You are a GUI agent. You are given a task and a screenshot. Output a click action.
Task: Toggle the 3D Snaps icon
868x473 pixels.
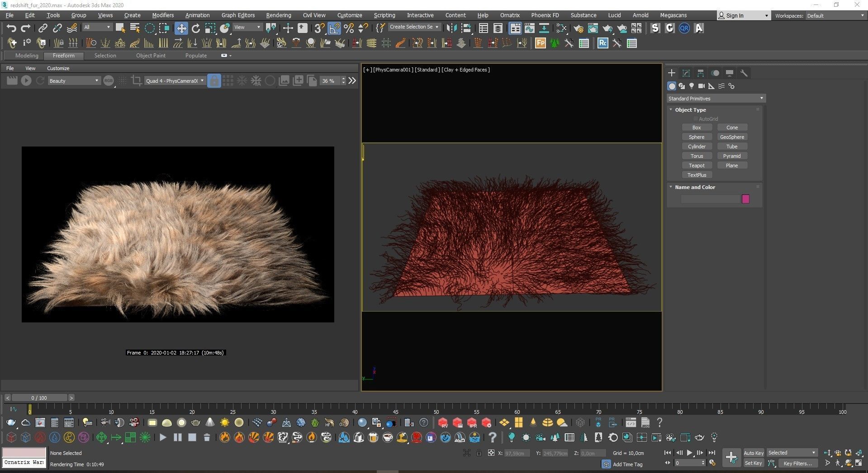(319, 28)
